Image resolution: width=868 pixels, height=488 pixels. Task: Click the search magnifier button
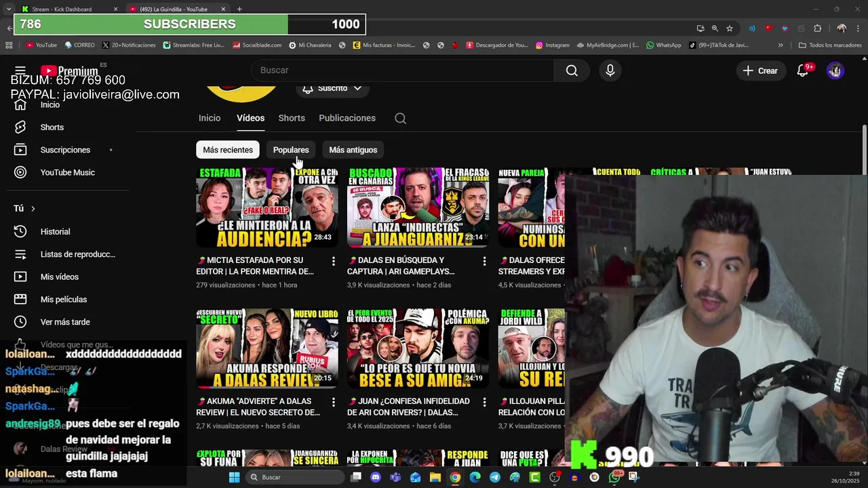pyautogui.click(x=572, y=70)
